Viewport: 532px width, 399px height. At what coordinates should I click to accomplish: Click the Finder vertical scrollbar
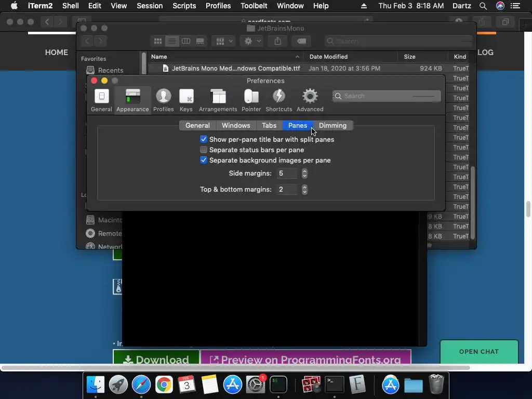[x=473, y=203]
